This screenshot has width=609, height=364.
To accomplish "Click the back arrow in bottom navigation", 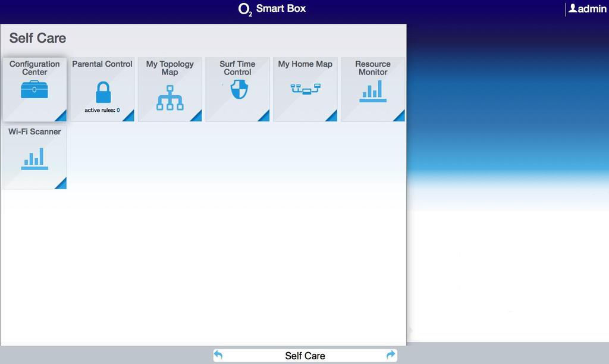I will (x=218, y=354).
